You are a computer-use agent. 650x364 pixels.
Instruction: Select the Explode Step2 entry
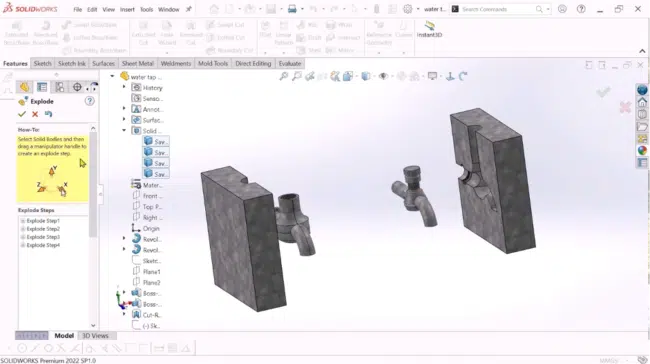tap(43, 229)
